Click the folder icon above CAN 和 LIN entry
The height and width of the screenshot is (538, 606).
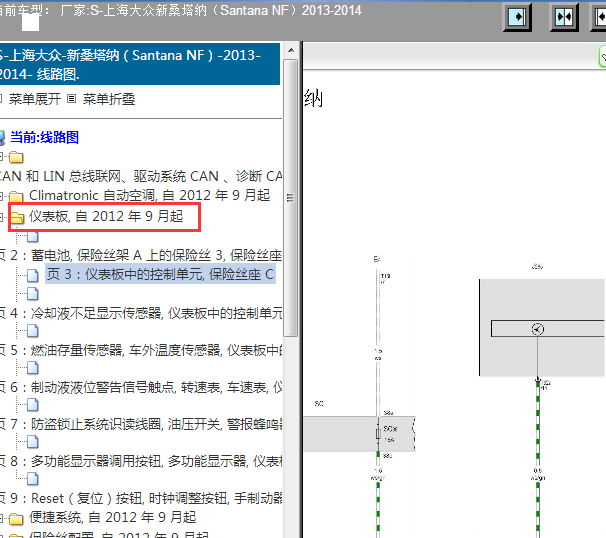click(16, 157)
